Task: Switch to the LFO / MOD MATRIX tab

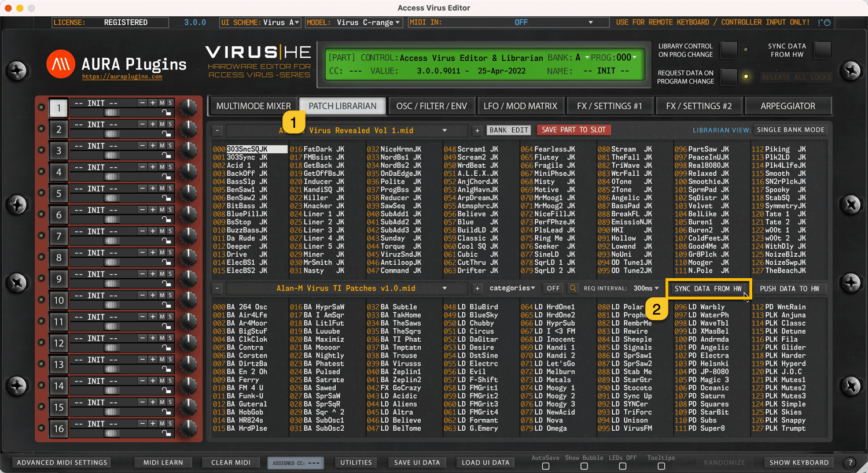Action: point(520,106)
